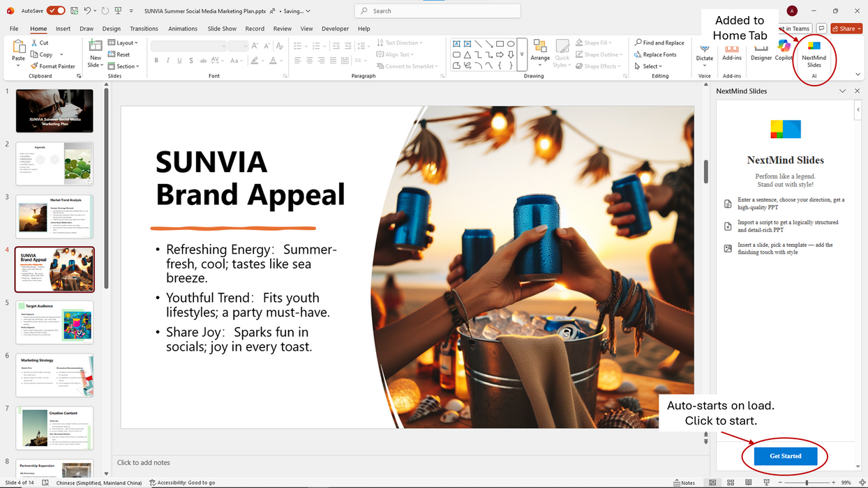Open the Transitions tab
Screen dimensions: 868x488
(x=144, y=29)
